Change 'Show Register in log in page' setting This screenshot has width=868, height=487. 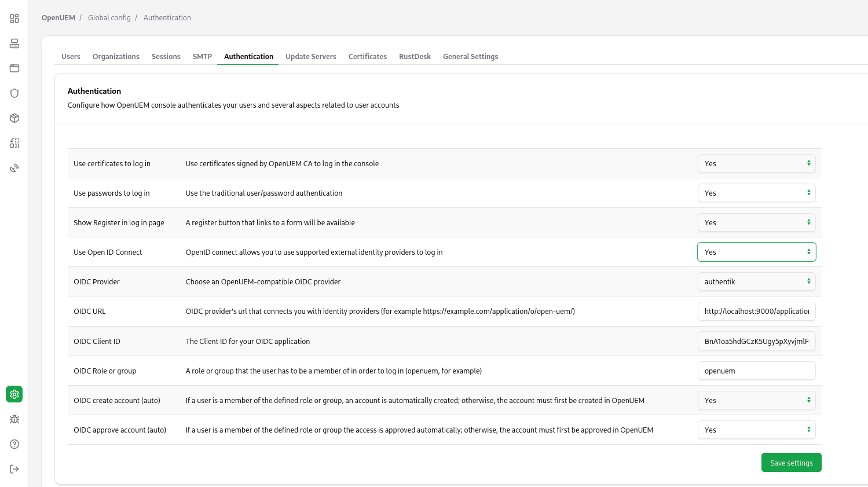pos(756,222)
